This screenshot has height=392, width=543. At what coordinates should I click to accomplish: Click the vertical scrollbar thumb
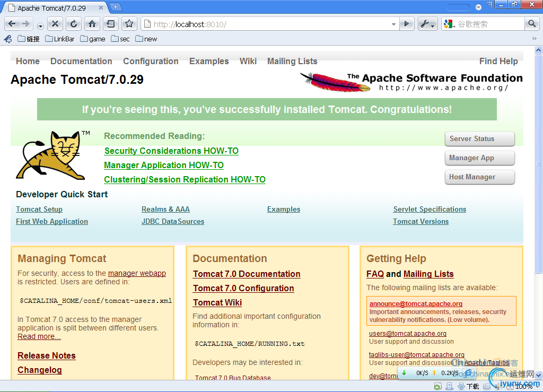539,164
